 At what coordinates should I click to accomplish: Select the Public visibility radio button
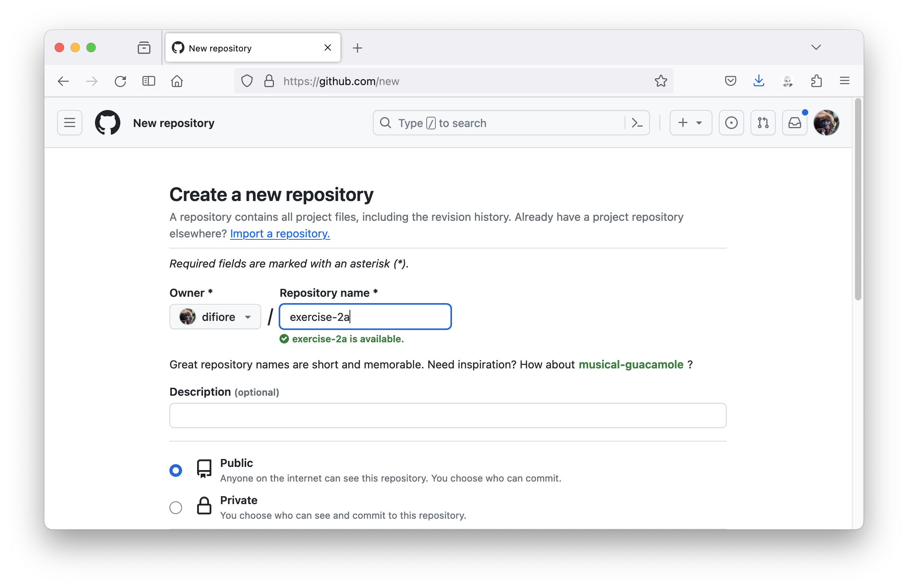click(176, 470)
